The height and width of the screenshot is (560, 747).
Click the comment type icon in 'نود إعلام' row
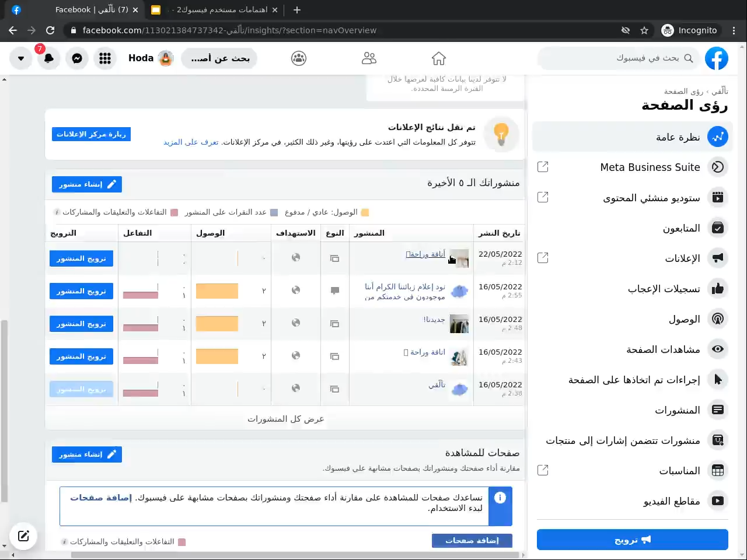[335, 290]
